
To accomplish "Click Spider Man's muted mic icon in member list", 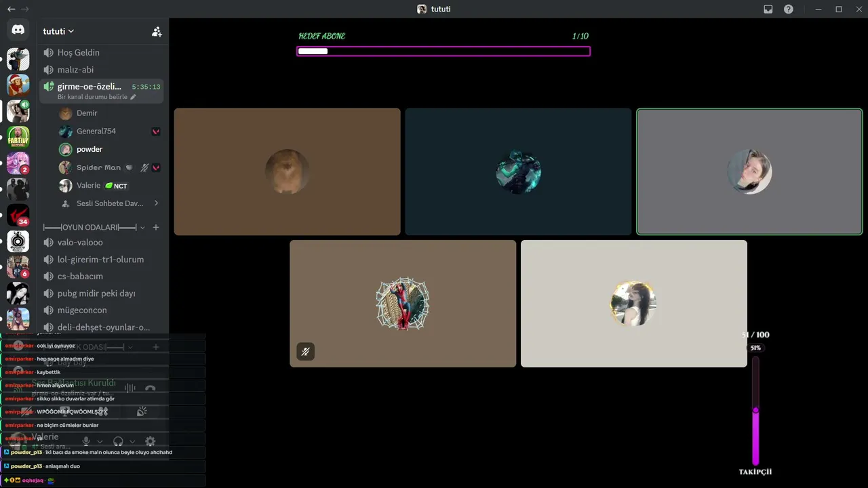I will point(144,167).
